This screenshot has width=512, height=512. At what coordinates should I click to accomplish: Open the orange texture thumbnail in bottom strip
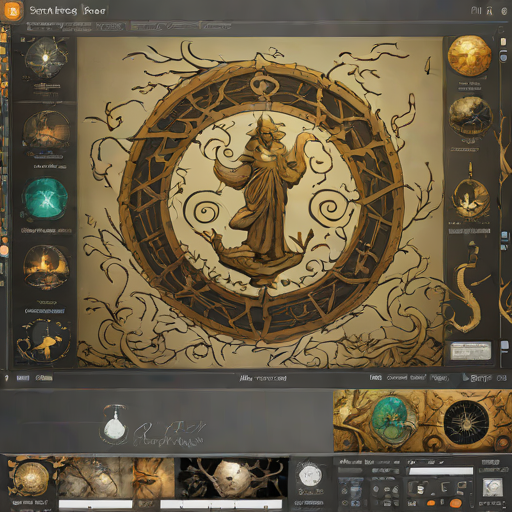(154, 478)
